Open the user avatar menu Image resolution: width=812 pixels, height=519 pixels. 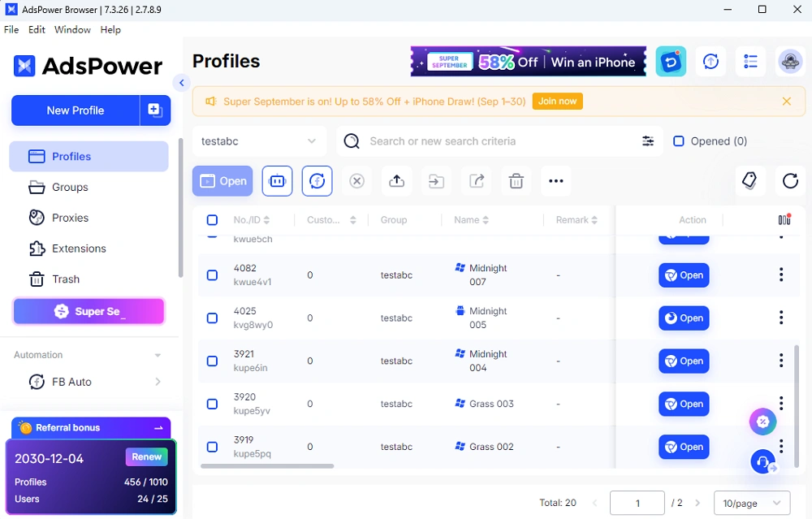pos(790,62)
